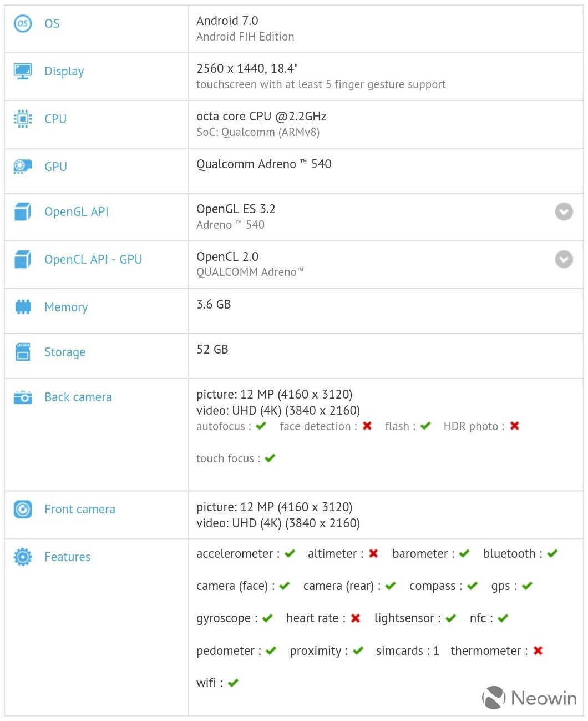Image resolution: width=588 pixels, height=721 pixels.
Task: Click the Front camera lens icon
Action: [23, 509]
